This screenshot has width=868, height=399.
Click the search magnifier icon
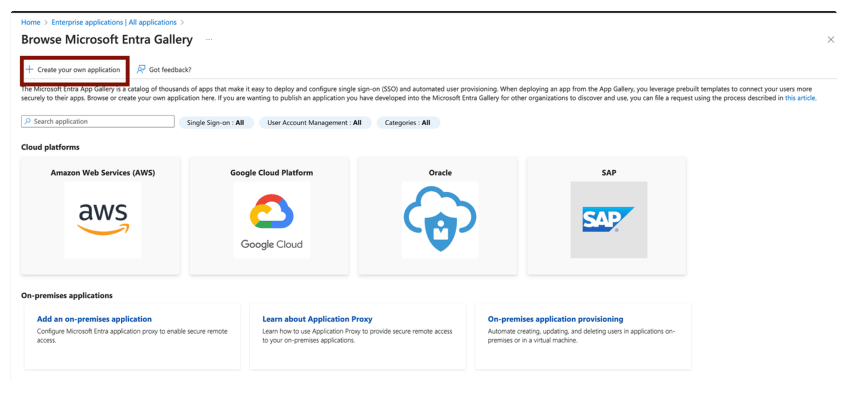pos(28,122)
